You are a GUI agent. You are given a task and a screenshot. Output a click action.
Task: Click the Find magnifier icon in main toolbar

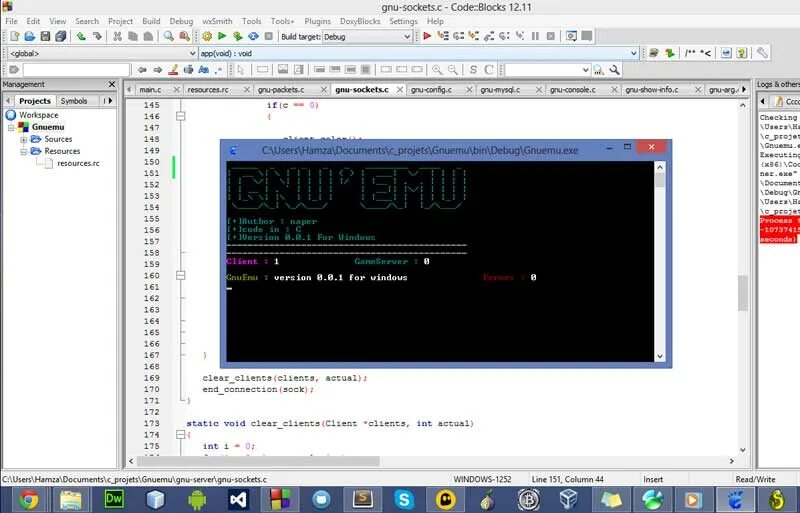pos(168,36)
